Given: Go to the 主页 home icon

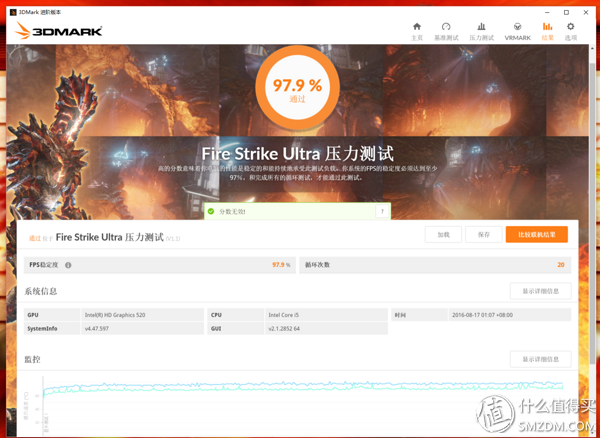Looking at the screenshot, I should 417,31.
